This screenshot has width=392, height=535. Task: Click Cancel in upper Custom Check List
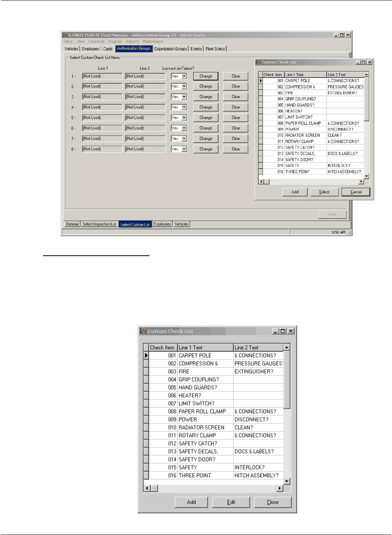pos(356,192)
